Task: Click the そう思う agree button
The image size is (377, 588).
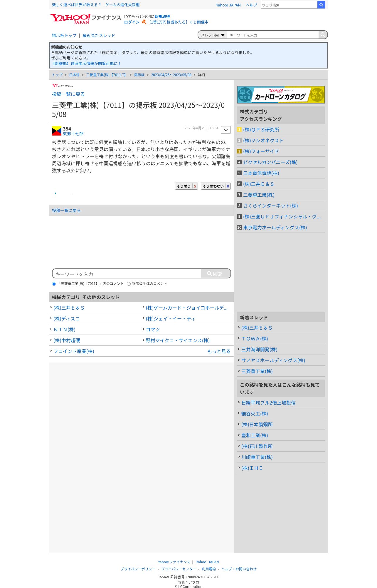Action: pyautogui.click(x=186, y=186)
